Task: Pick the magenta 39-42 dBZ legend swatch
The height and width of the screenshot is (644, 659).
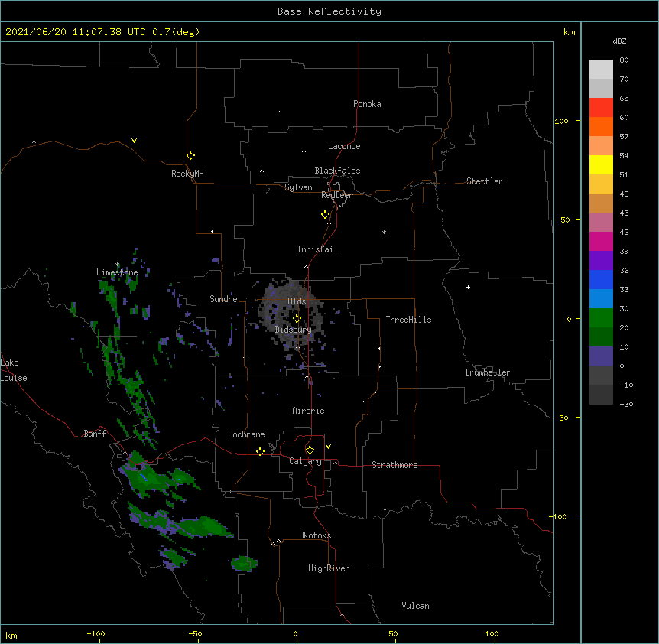Action: (x=601, y=241)
